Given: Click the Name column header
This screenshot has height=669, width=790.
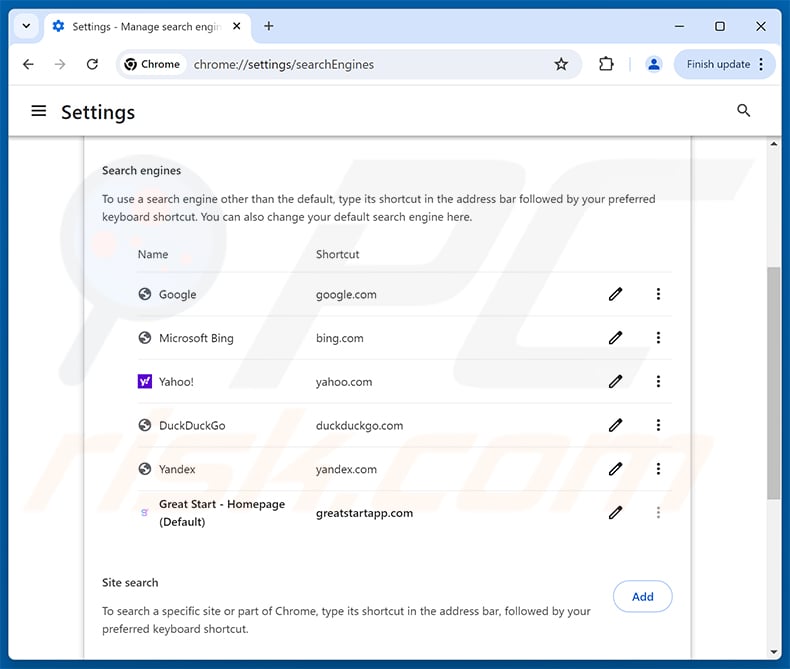Looking at the screenshot, I should tap(153, 254).
